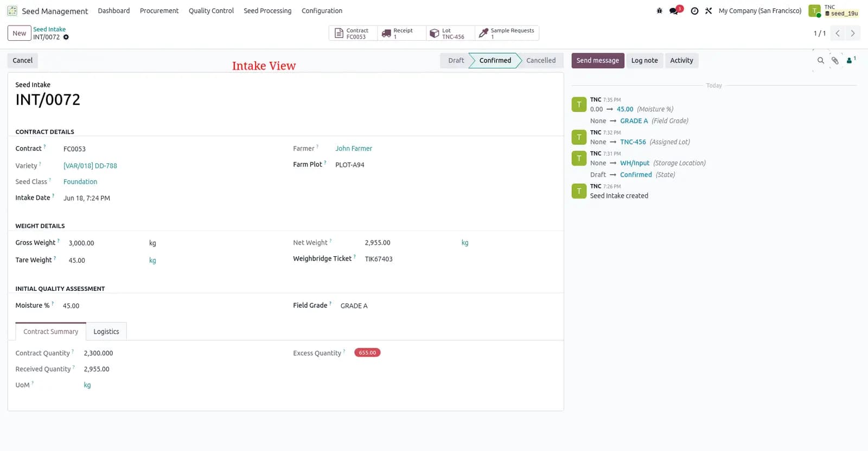Go to the next record arrow
868x451 pixels.
[853, 33]
